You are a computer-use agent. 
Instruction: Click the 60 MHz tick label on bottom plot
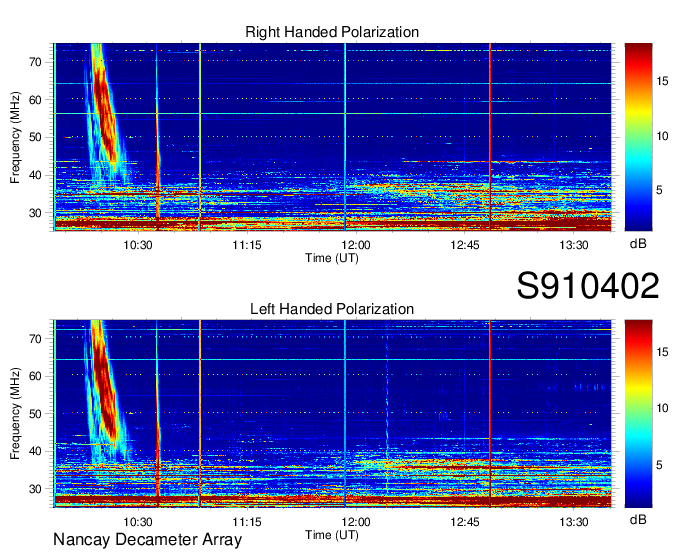(x=35, y=376)
